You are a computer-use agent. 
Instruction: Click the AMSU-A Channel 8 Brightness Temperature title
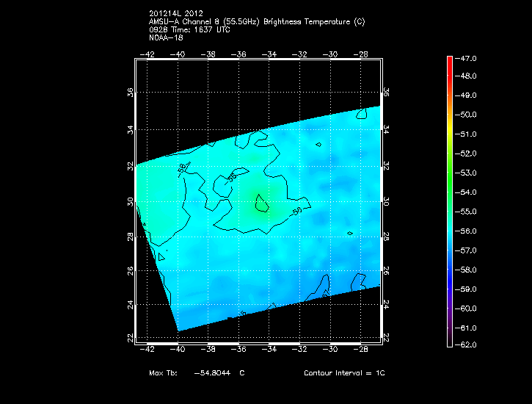point(256,22)
